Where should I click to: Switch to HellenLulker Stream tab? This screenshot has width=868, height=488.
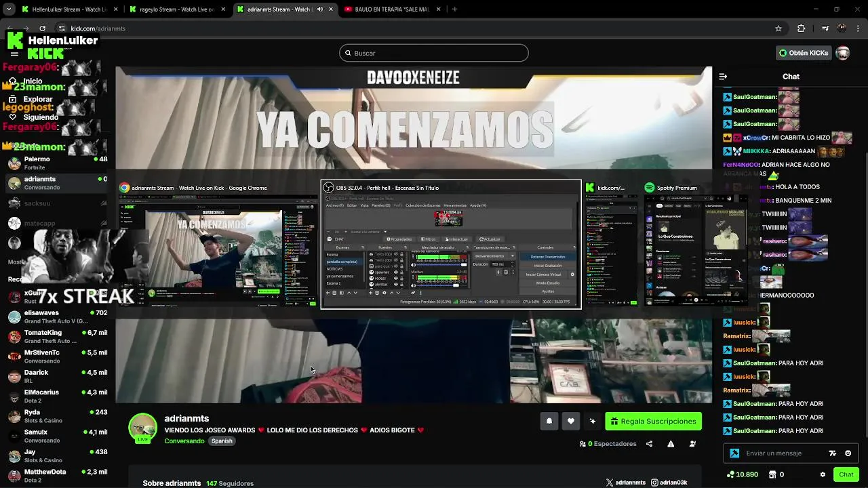coord(68,9)
